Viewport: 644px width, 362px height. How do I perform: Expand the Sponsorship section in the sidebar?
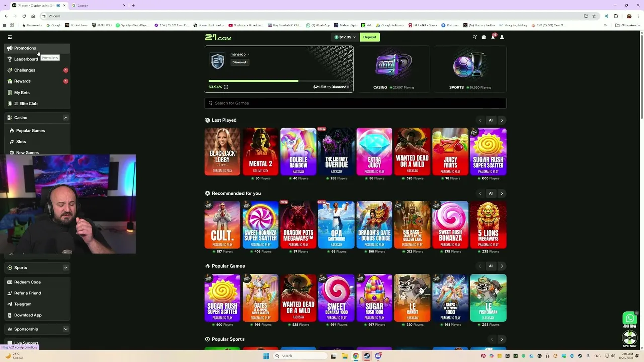(65, 329)
